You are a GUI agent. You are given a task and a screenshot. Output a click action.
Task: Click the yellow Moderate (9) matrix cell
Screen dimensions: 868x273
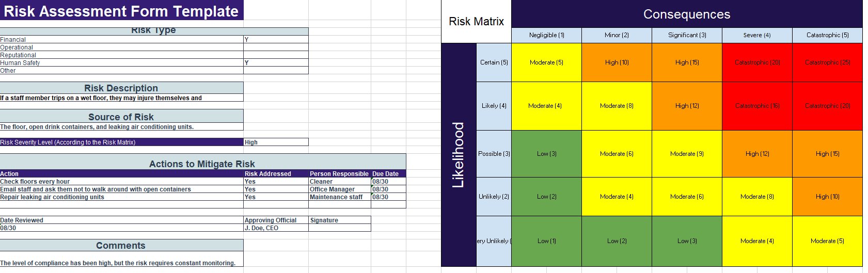coord(687,154)
